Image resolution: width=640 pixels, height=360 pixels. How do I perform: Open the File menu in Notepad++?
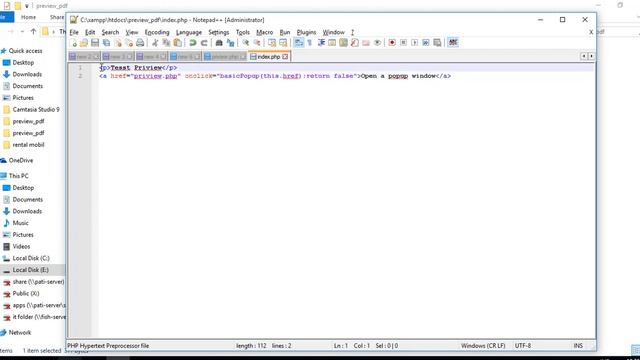coord(74,32)
